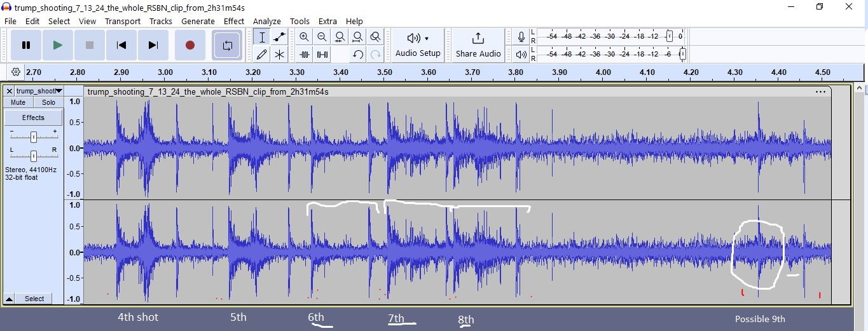Solo the trump_shoot track
This screenshot has width=868, height=331.
point(48,102)
